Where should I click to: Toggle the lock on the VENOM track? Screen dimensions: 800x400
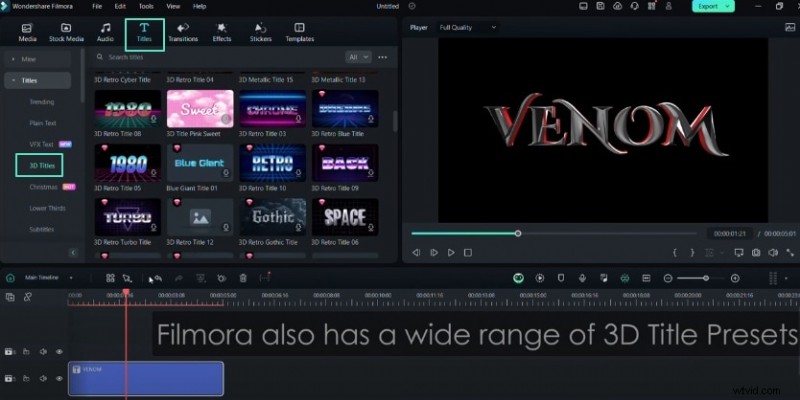pyautogui.click(x=26, y=377)
